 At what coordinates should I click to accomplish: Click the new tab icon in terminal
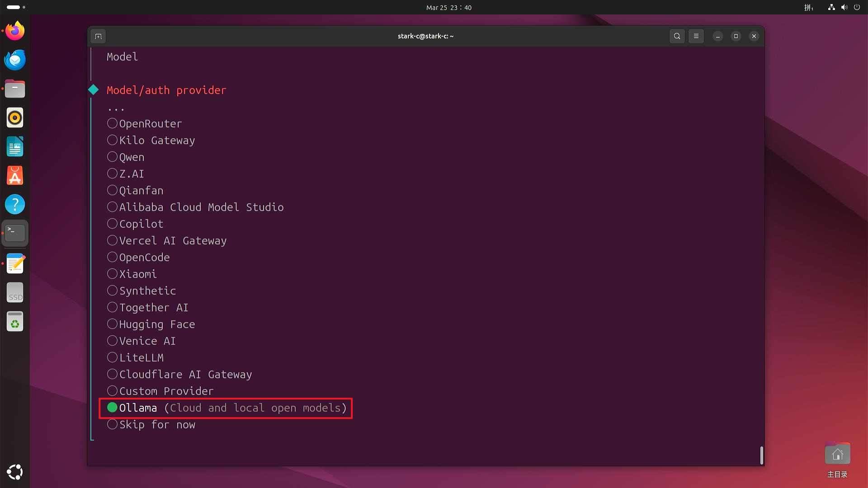click(99, 36)
